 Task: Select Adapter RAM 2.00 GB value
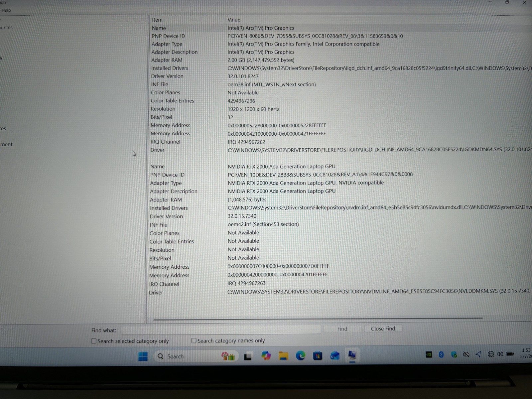(261, 60)
